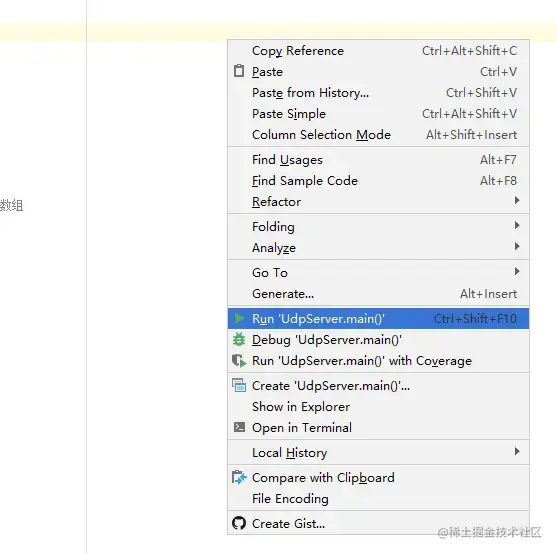The height and width of the screenshot is (554, 557).
Task: Select Debug 'UdpServer.main()' entry
Action: tap(378, 340)
